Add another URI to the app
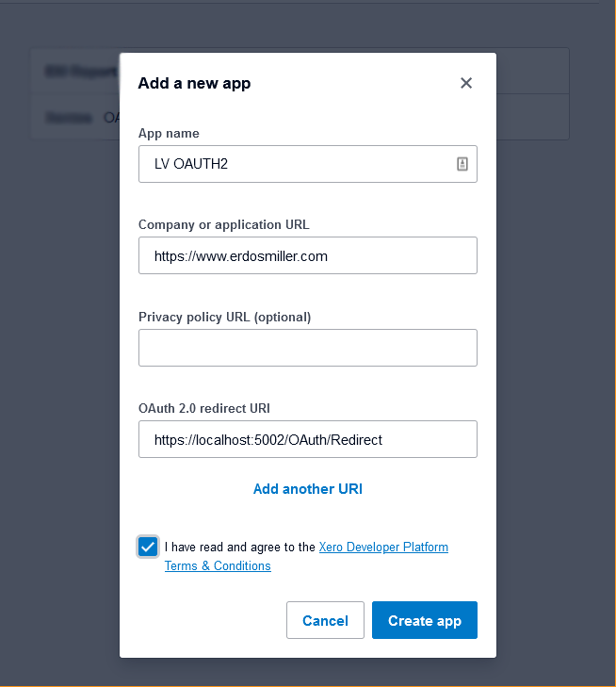 [308, 489]
